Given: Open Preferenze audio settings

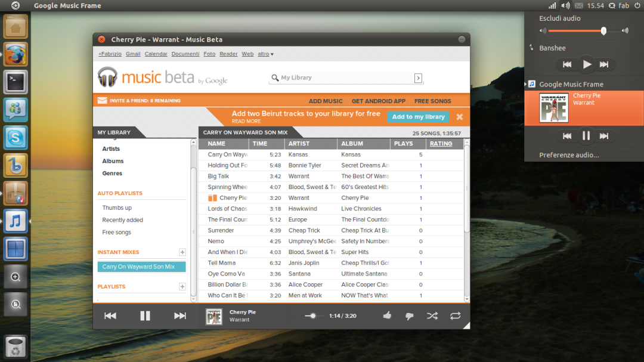Looking at the screenshot, I should click(x=569, y=155).
